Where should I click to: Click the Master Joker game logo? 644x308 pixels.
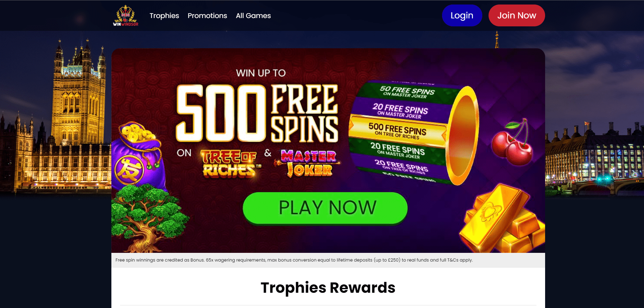[308, 163]
